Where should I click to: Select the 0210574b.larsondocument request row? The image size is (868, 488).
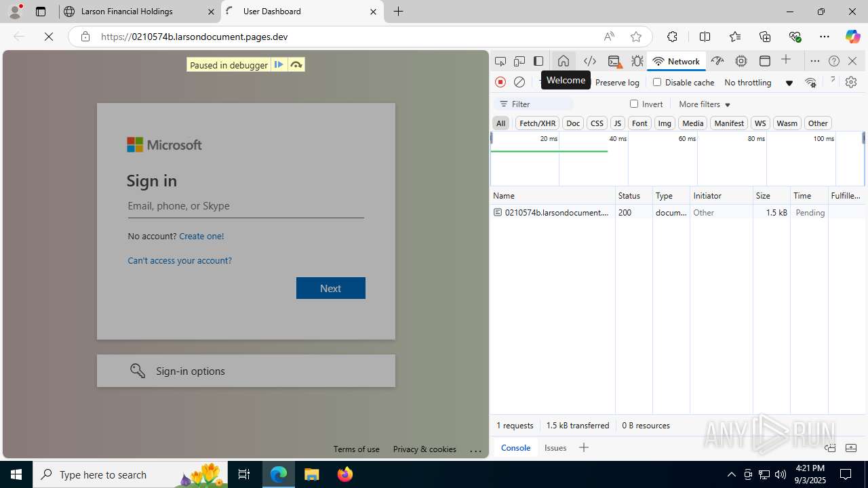coord(678,213)
